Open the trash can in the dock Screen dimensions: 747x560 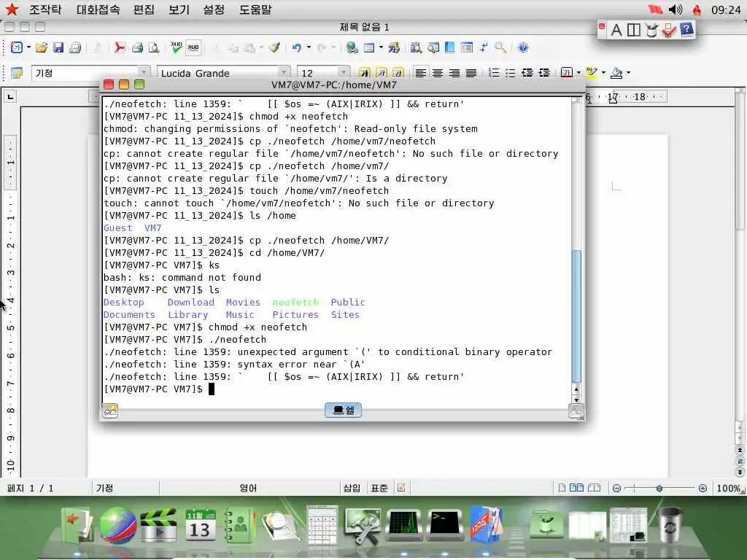pyautogui.click(x=670, y=525)
